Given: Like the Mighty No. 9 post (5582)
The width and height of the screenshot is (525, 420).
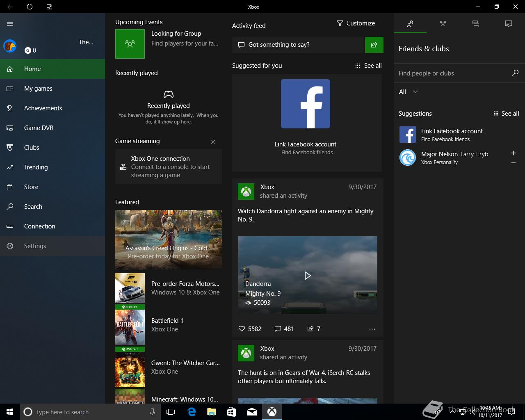Looking at the screenshot, I should [x=250, y=329].
